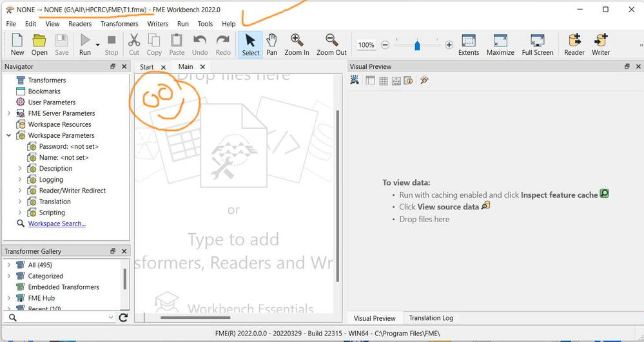Show more toolbar items via overflow chevron

641,44
